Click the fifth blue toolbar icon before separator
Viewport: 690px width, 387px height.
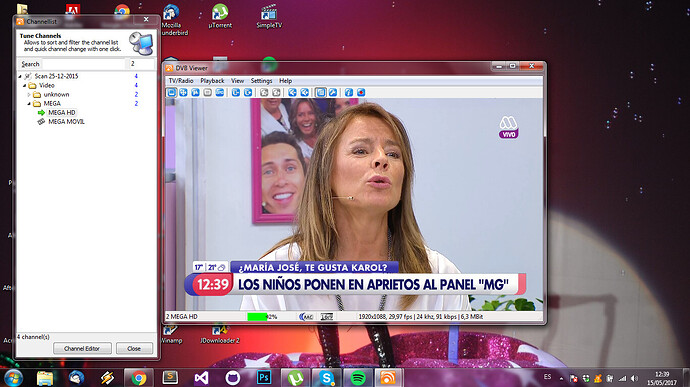(x=220, y=92)
